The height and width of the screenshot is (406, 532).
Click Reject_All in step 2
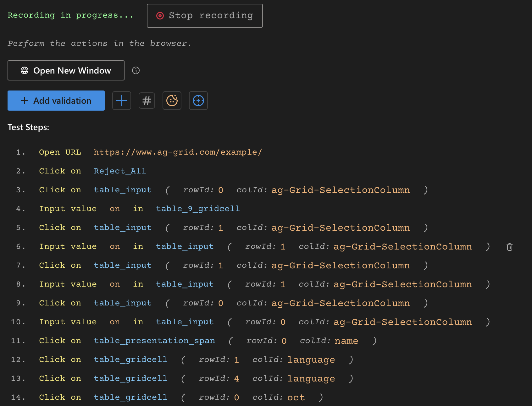[119, 171]
